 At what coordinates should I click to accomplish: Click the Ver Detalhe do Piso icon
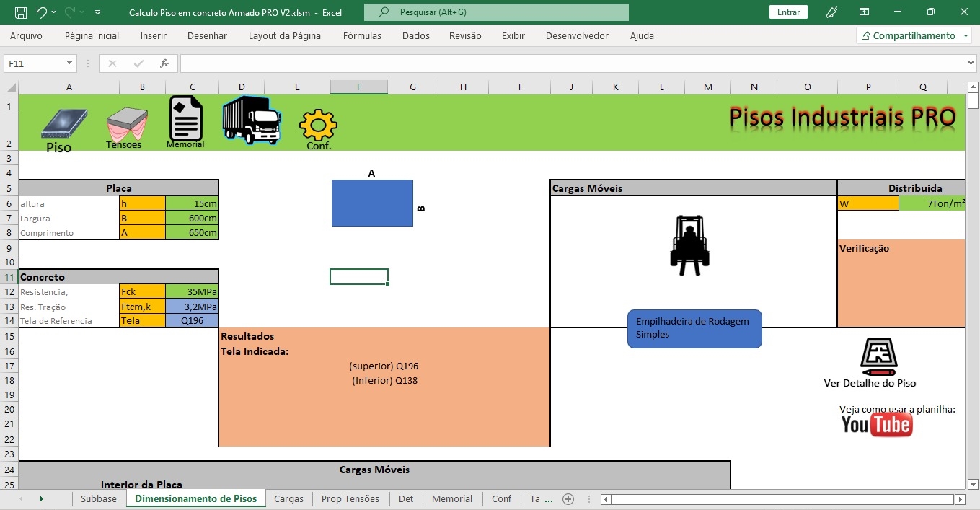tap(878, 357)
